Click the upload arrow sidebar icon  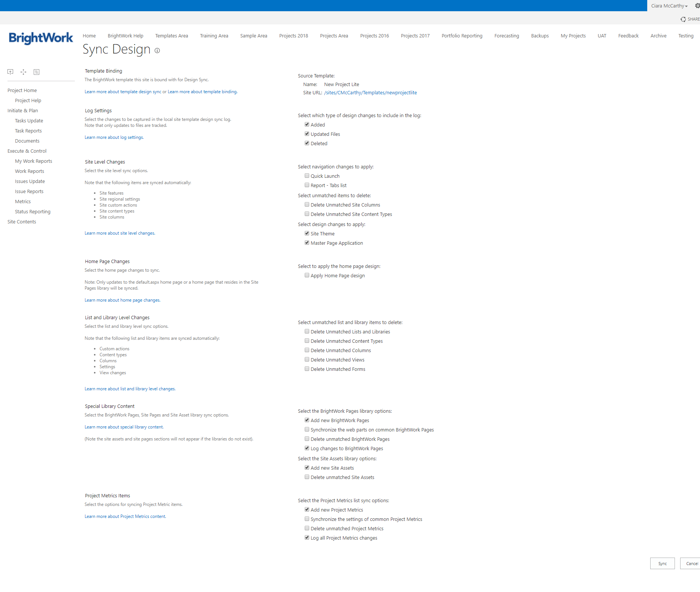[10, 72]
